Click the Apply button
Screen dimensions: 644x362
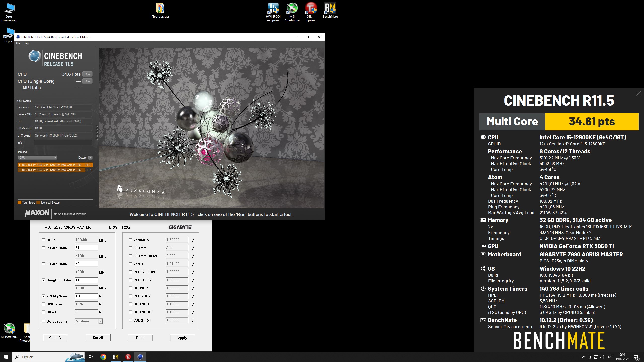click(x=182, y=338)
